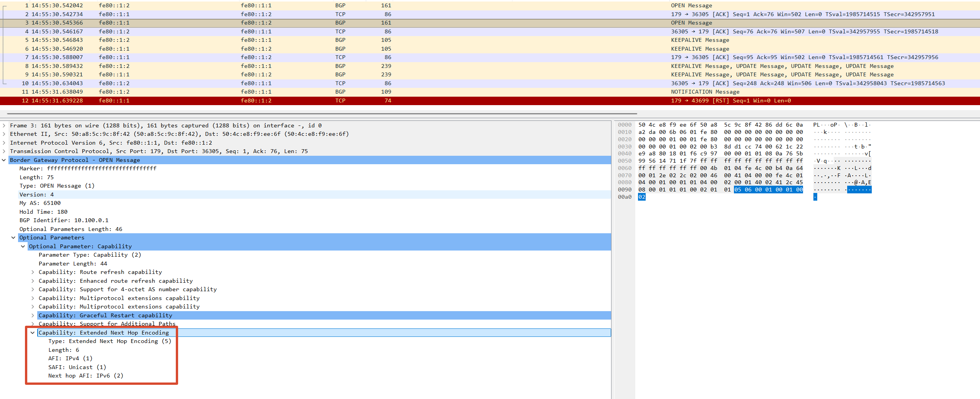Select the Length: 75 field

(36, 177)
